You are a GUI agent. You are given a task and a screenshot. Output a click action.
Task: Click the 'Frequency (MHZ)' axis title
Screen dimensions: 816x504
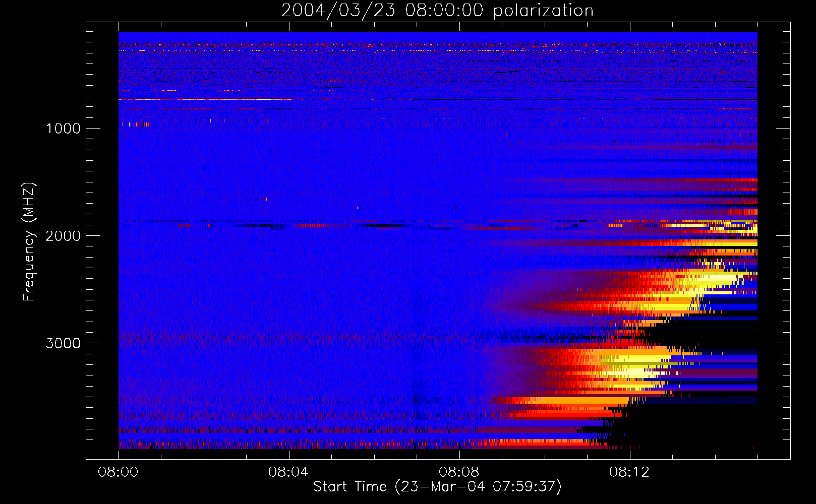(x=29, y=242)
